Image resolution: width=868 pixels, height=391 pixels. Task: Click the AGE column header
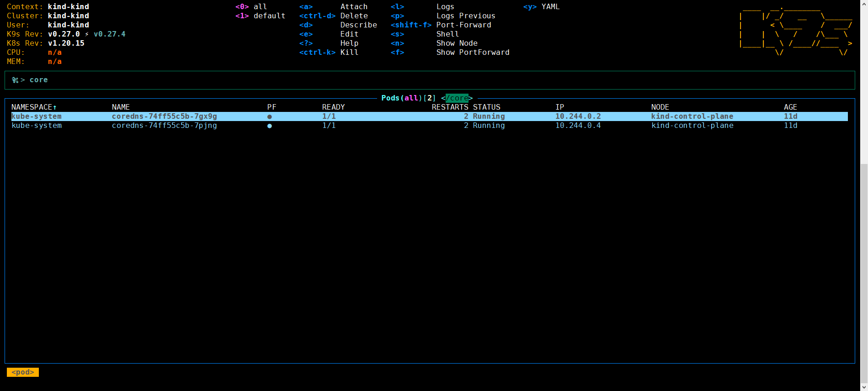(790, 107)
